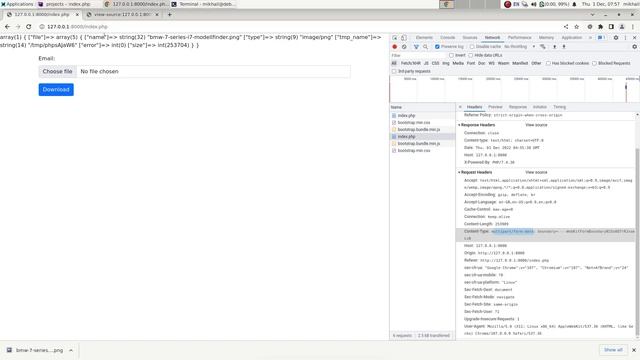Click the browser address bar

click(x=301, y=27)
